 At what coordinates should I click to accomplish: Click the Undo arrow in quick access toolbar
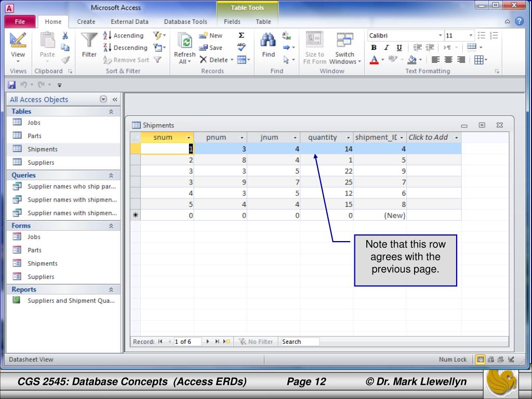(23, 85)
